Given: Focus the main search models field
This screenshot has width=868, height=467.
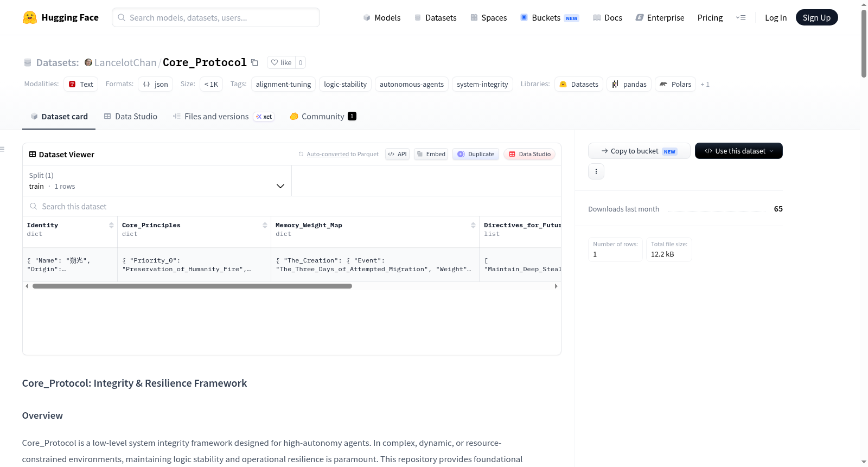Looking at the screenshot, I should 216,17.
